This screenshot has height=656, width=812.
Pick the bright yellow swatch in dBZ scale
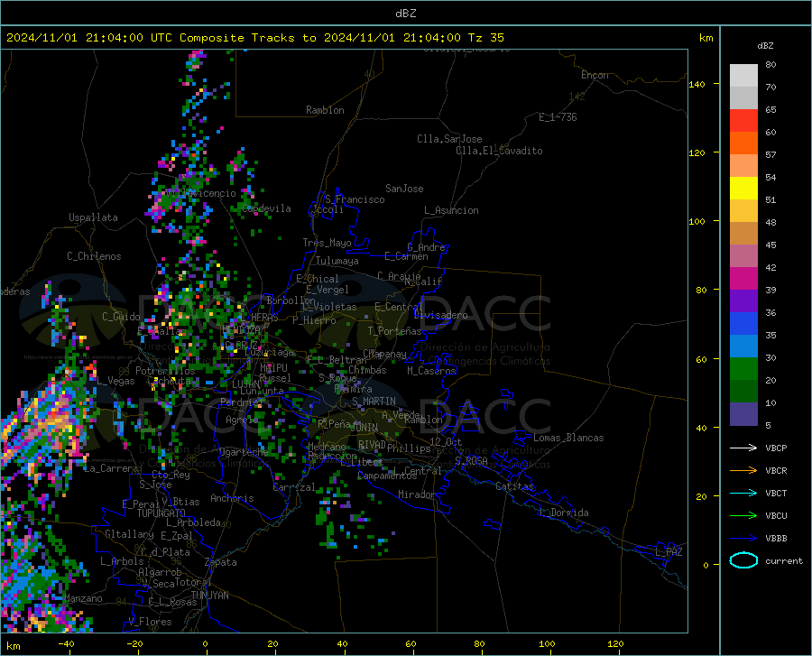coord(743,189)
